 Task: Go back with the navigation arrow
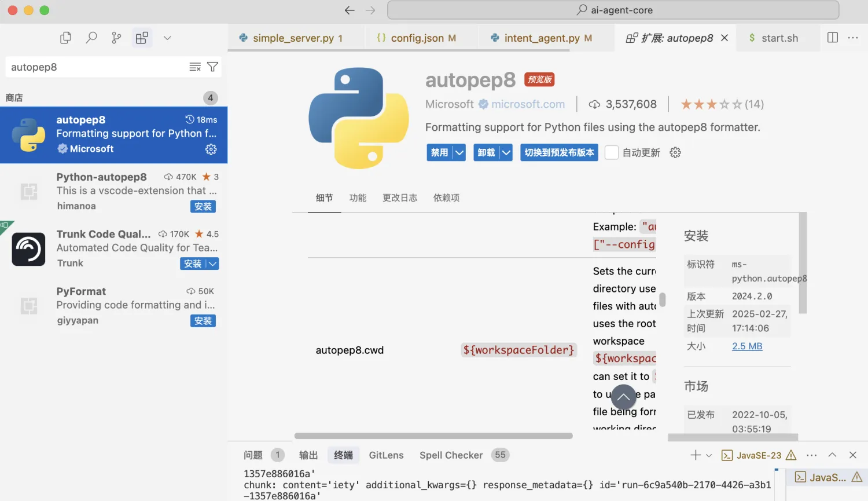pyautogui.click(x=349, y=10)
